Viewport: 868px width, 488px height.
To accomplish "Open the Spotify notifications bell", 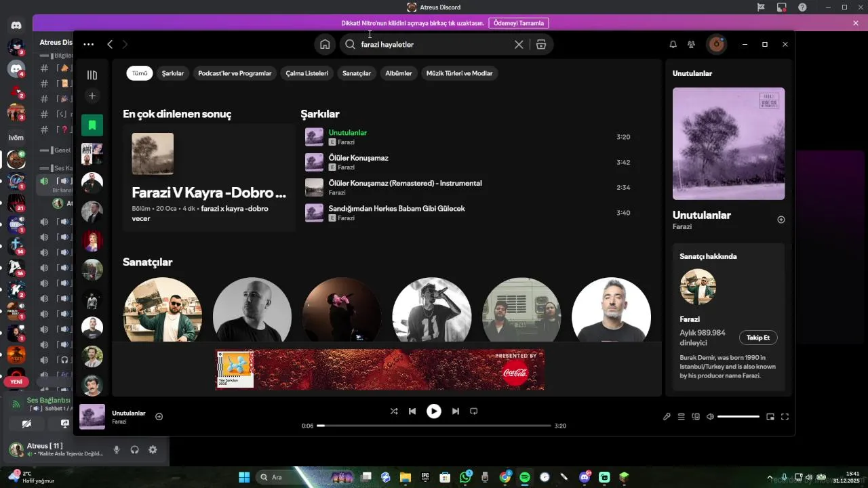I will pos(673,44).
